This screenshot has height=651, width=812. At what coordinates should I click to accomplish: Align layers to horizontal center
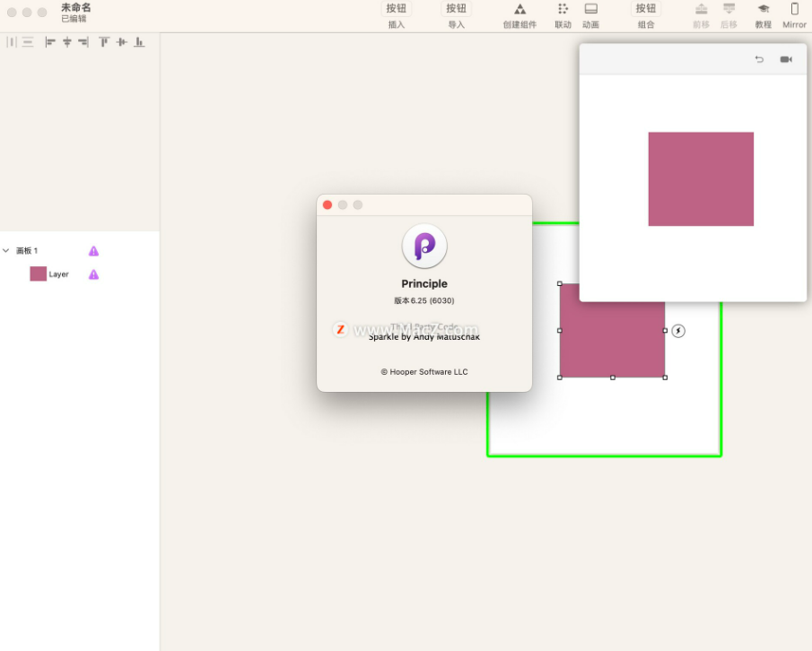(66, 42)
